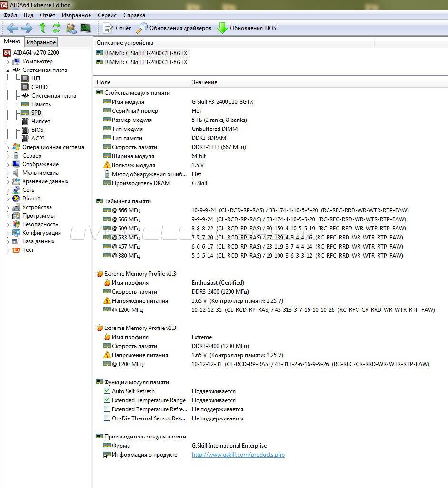Click the Back arrow toolbar icon
This screenshot has height=488, width=448.
pyautogui.click(x=12, y=28)
